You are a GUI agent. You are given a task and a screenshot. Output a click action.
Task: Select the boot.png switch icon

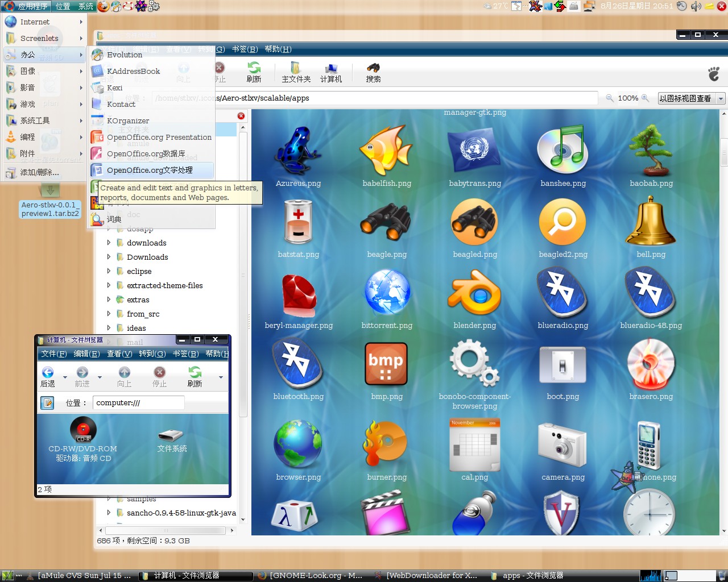pos(562,364)
